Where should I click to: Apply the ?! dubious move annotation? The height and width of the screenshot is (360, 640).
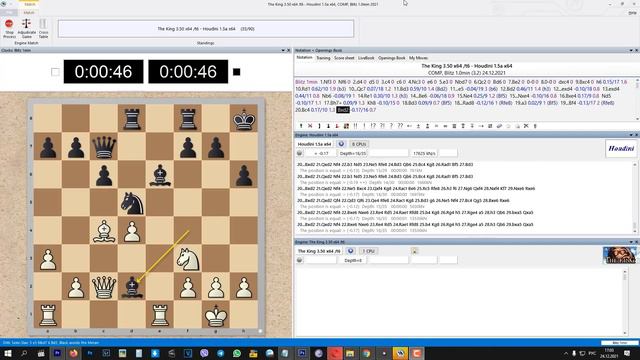coord(382,126)
